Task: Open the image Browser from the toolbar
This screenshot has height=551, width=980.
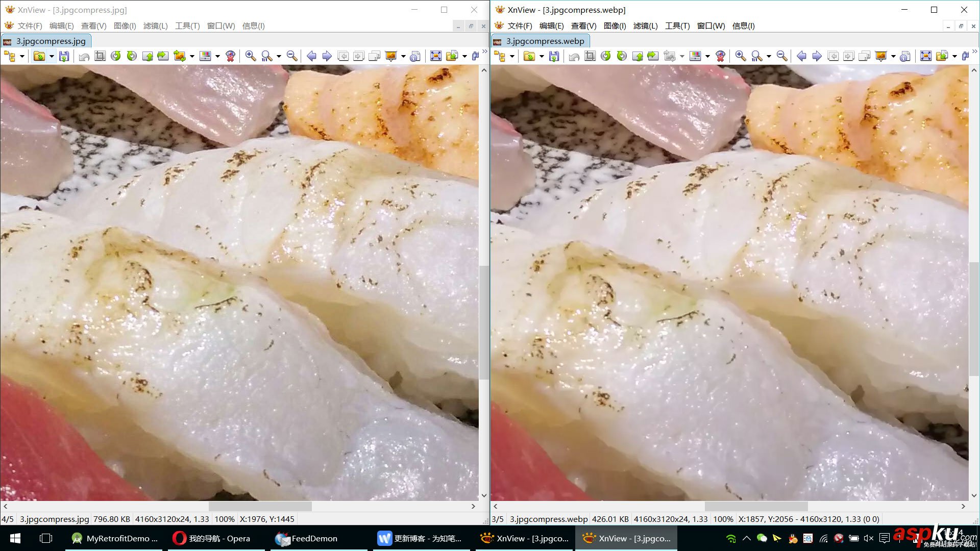Action: [x=11, y=56]
